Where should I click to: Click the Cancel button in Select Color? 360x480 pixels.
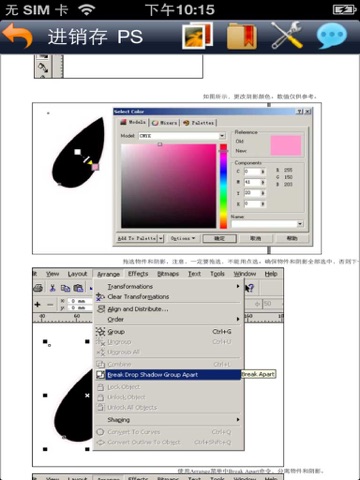click(x=256, y=238)
